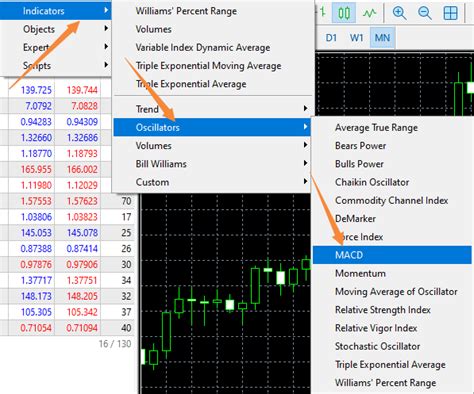Choose recent Williams' Percent Range at menu top
The width and height of the screenshot is (474, 394).
[x=212, y=11]
